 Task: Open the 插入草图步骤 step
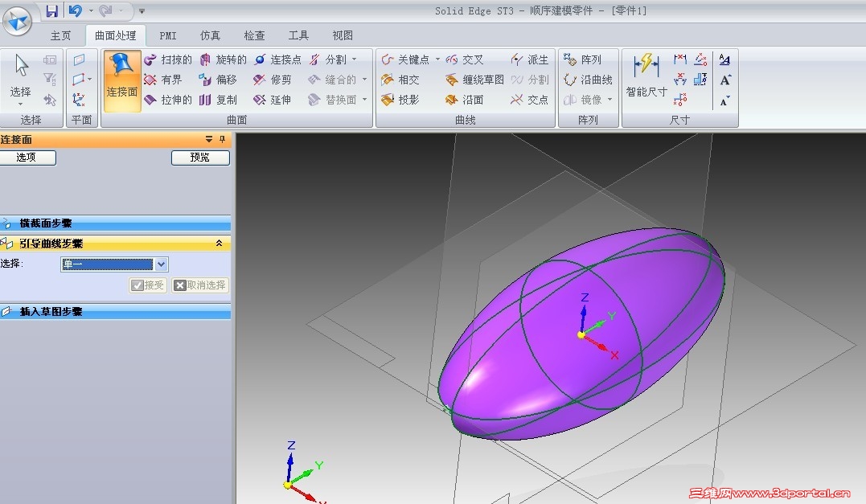pos(116,312)
